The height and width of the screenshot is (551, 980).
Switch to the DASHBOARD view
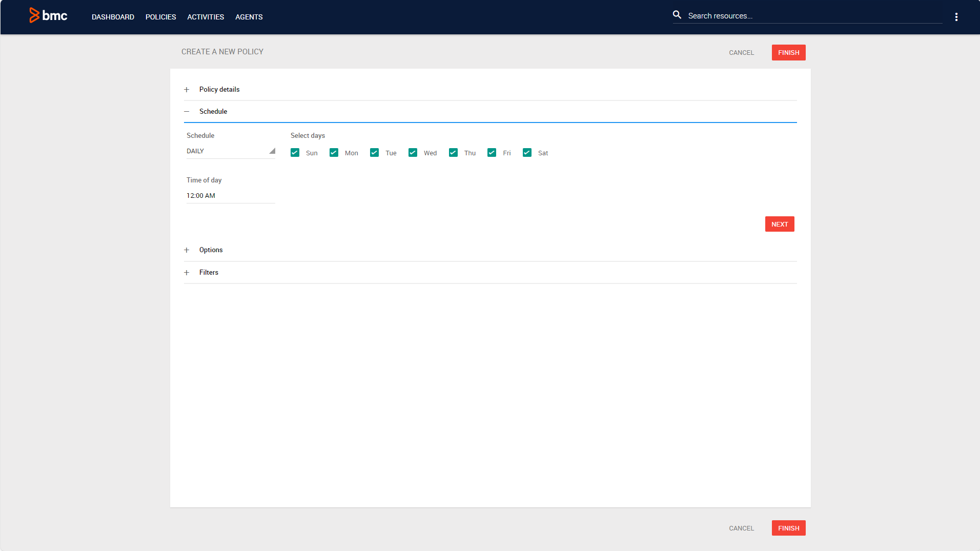click(113, 17)
